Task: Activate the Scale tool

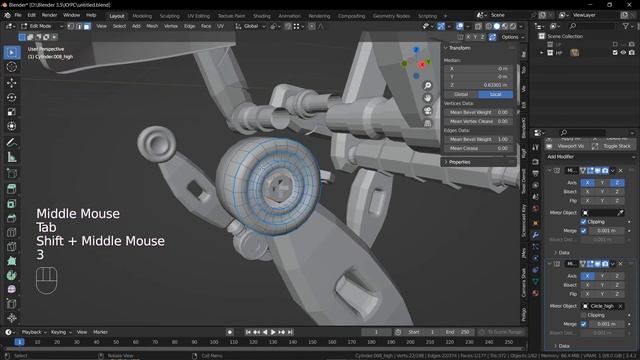Action: (11, 112)
